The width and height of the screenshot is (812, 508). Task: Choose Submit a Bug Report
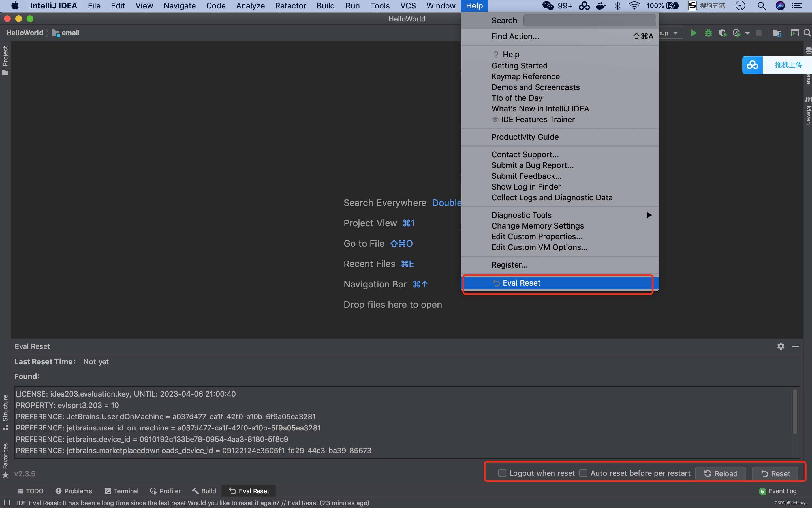point(560,165)
